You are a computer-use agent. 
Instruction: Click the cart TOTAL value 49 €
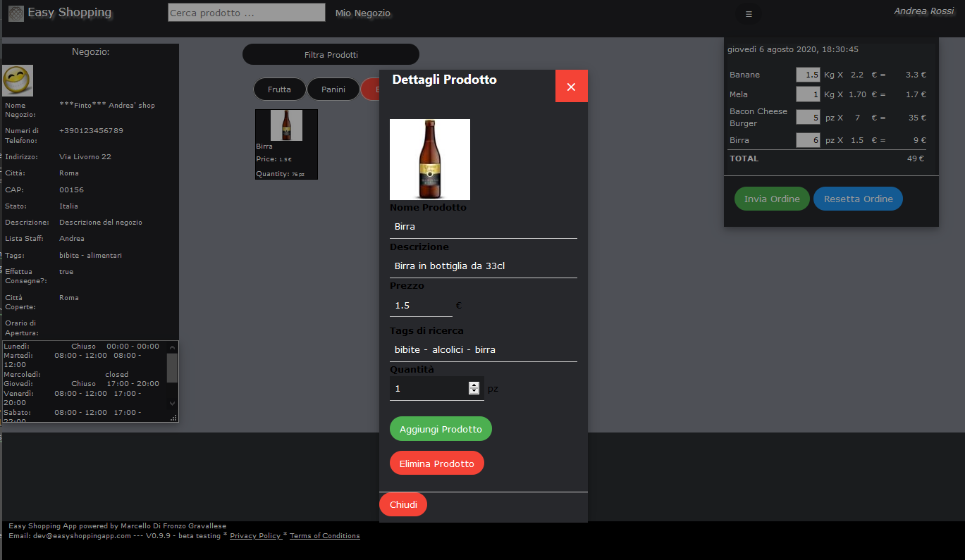[916, 158]
